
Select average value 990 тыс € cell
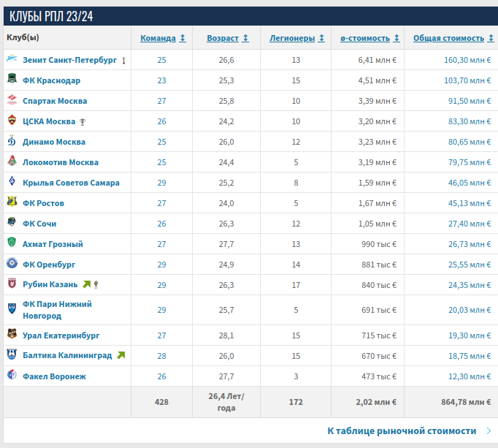(x=379, y=244)
